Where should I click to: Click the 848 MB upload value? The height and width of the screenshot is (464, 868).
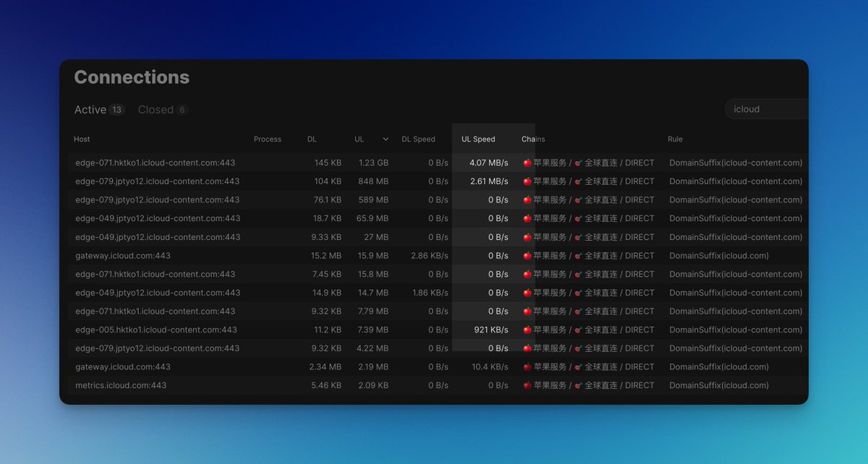click(x=373, y=181)
